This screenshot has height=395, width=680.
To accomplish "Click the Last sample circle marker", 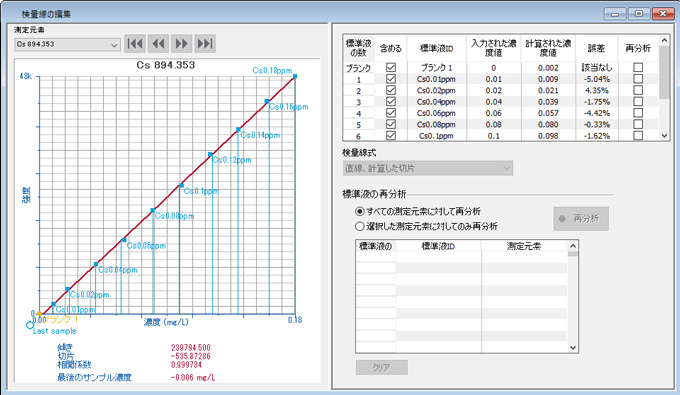I will click(29, 325).
